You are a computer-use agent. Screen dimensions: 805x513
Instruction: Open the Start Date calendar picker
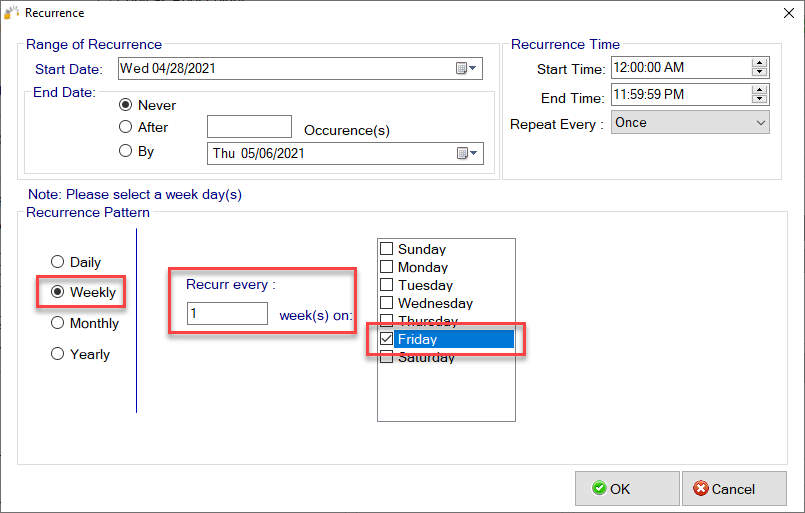point(467,69)
